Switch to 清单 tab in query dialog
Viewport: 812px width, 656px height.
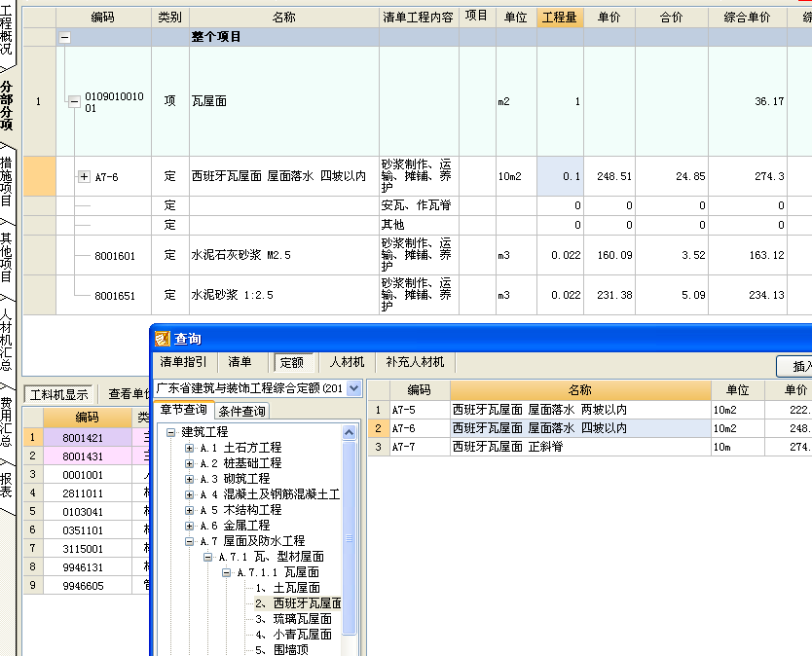(240, 362)
